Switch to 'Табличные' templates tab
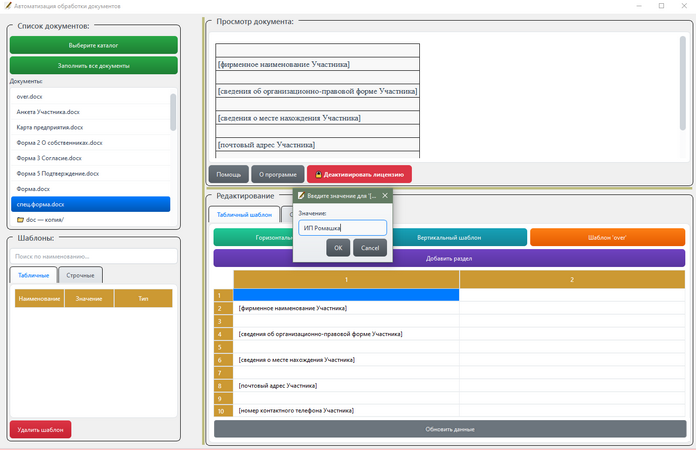Viewport: 696px width, 450px height. point(33,275)
